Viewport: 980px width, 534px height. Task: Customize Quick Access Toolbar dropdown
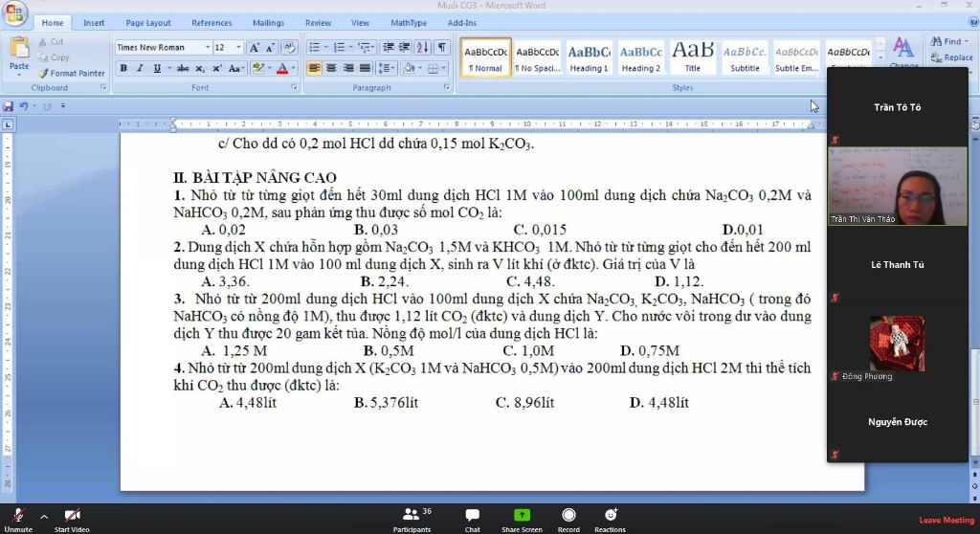(63, 106)
